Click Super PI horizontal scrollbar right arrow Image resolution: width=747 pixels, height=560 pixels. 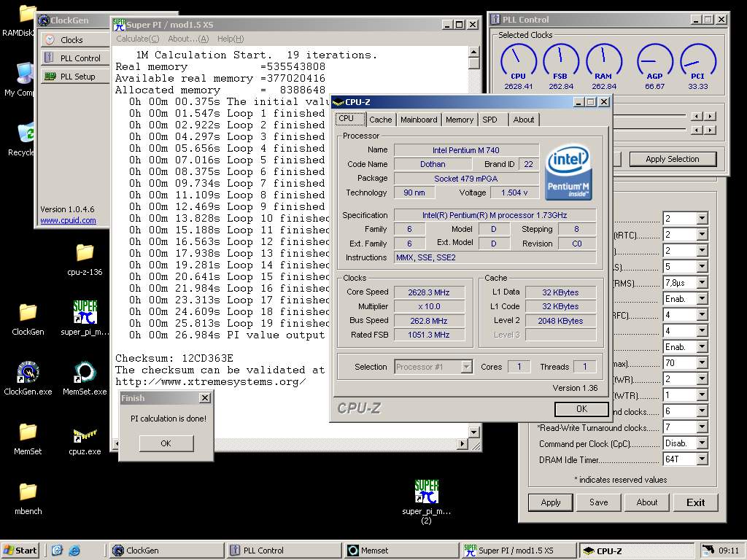pos(462,444)
